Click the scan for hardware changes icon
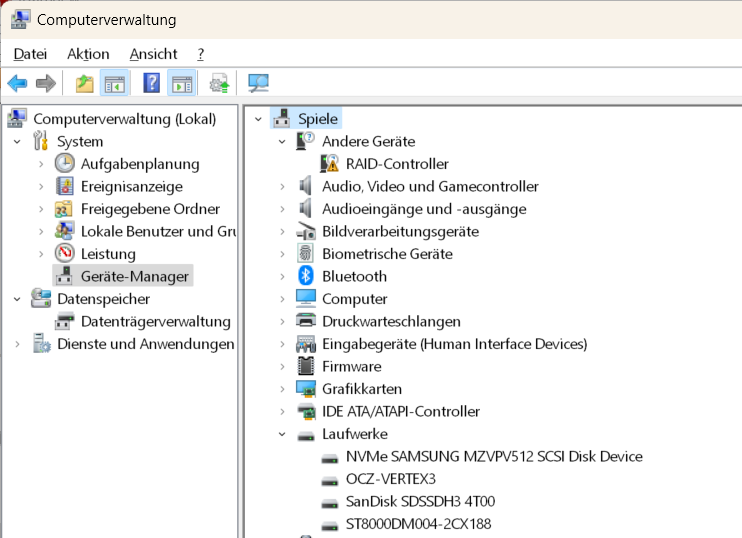The height and width of the screenshot is (538, 742). pos(258,83)
